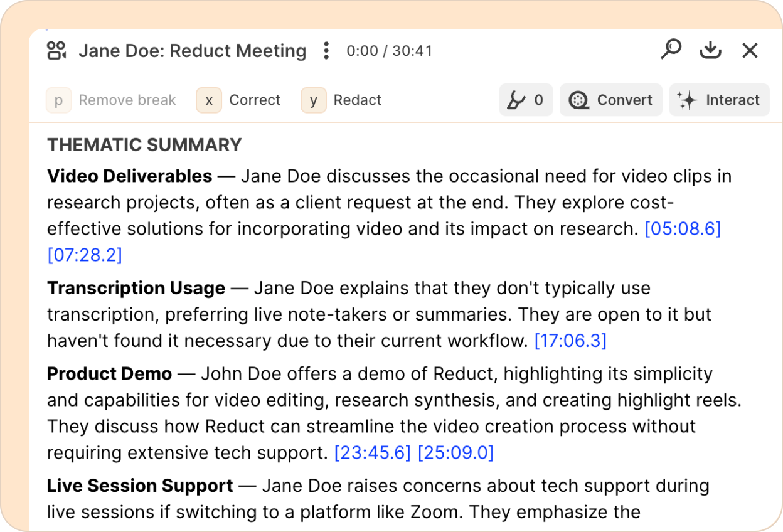783x532 pixels.
Task: Click the title Jane Doe: Reduct Meeting
Action: tap(193, 51)
